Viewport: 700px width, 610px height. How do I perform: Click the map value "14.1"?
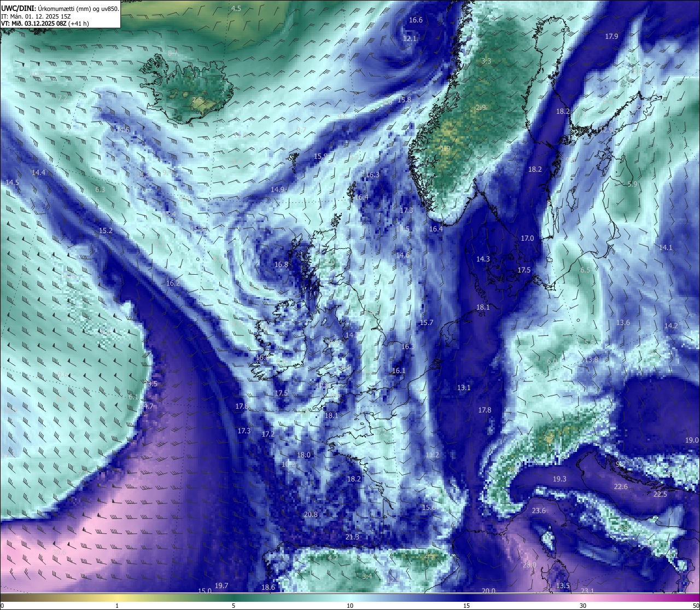(666, 248)
